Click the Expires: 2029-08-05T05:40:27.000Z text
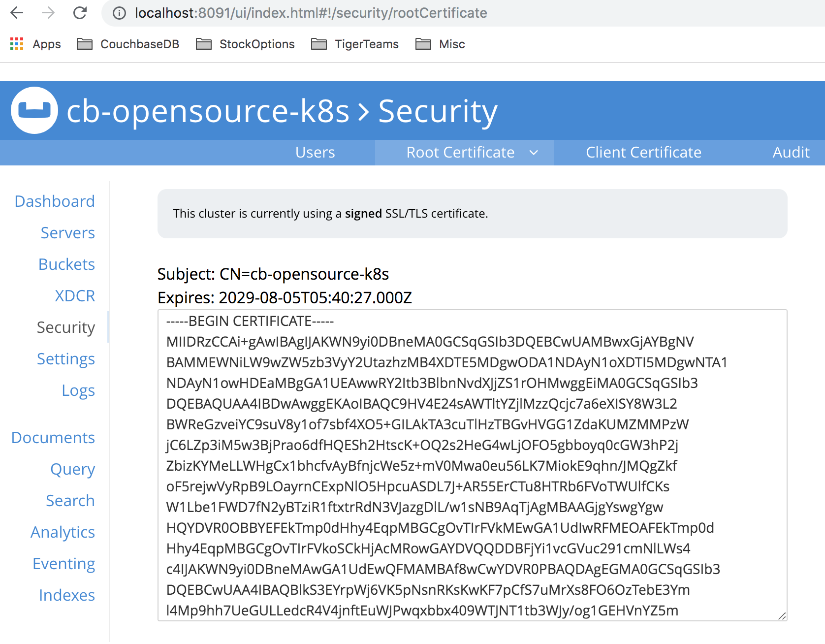This screenshot has width=825, height=644. 285,298
